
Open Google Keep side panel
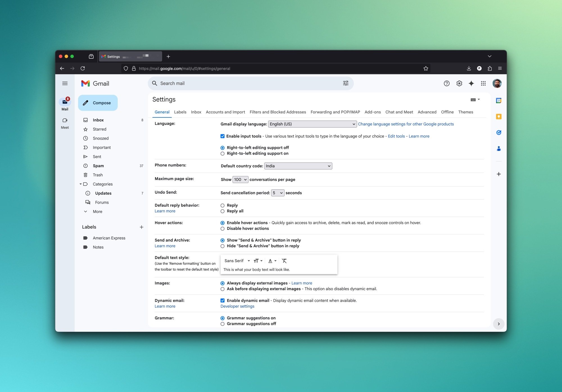coord(499,117)
